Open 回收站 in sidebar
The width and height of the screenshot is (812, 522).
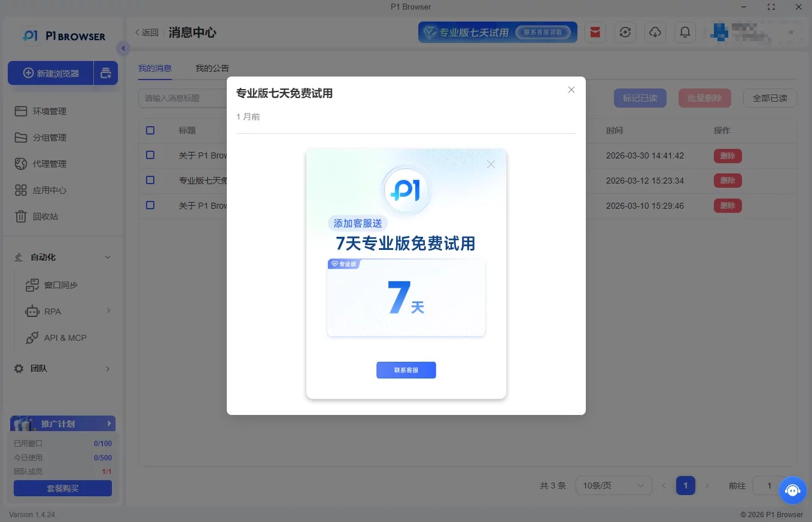63,216
